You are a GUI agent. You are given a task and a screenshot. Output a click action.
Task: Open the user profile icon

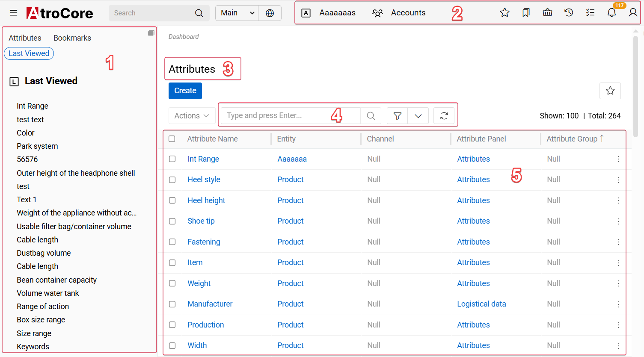click(x=633, y=13)
